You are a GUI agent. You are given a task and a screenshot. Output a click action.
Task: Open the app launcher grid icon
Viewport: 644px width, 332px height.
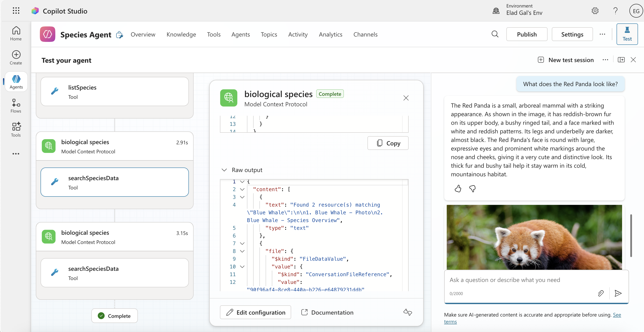pos(16,11)
